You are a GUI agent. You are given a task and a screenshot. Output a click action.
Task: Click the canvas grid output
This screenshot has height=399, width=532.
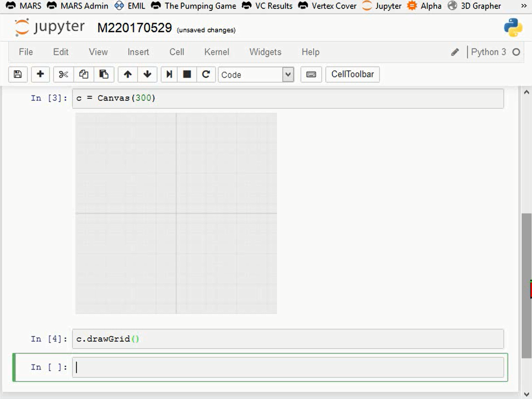point(176,213)
